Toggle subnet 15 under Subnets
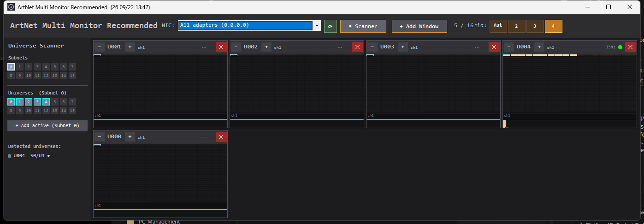Screen dimensions: 644x224 click(x=72, y=76)
